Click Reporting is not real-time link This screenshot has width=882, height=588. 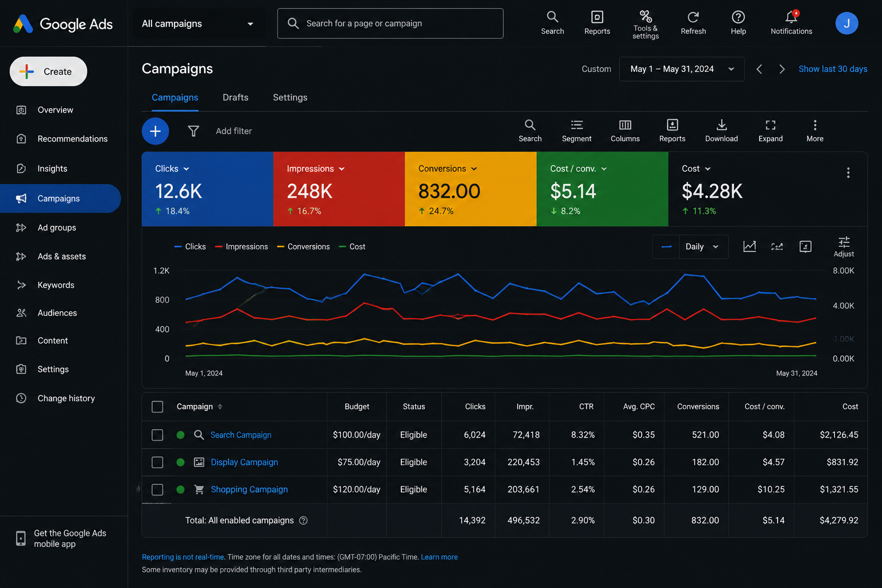183,557
